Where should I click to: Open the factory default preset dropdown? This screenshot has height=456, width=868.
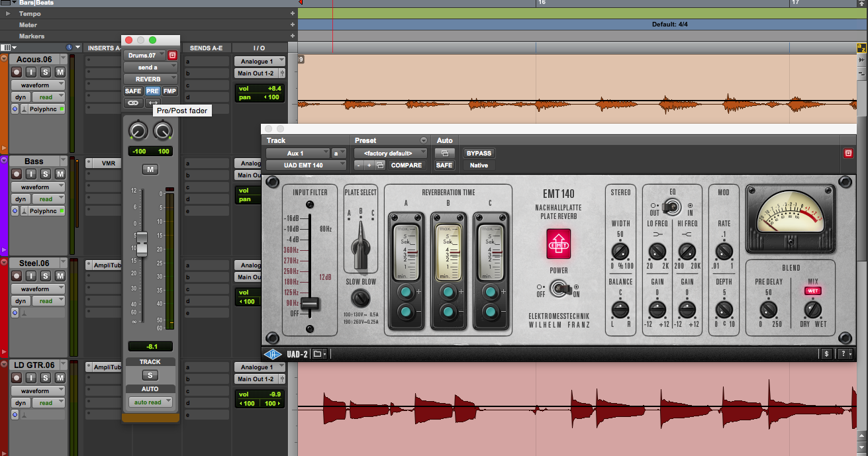click(x=391, y=153)
